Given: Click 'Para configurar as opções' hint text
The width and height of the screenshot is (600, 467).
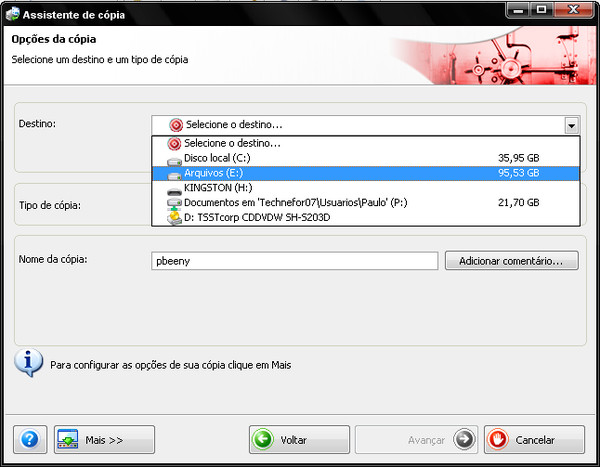Looking at the screenshot, I should pos(171,365).
